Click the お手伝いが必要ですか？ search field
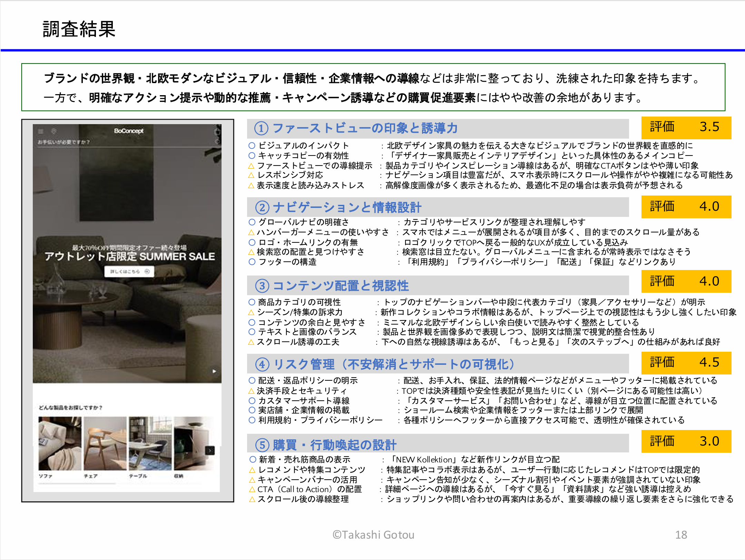This screenshot has height=560, width=745. coord(64,142)
